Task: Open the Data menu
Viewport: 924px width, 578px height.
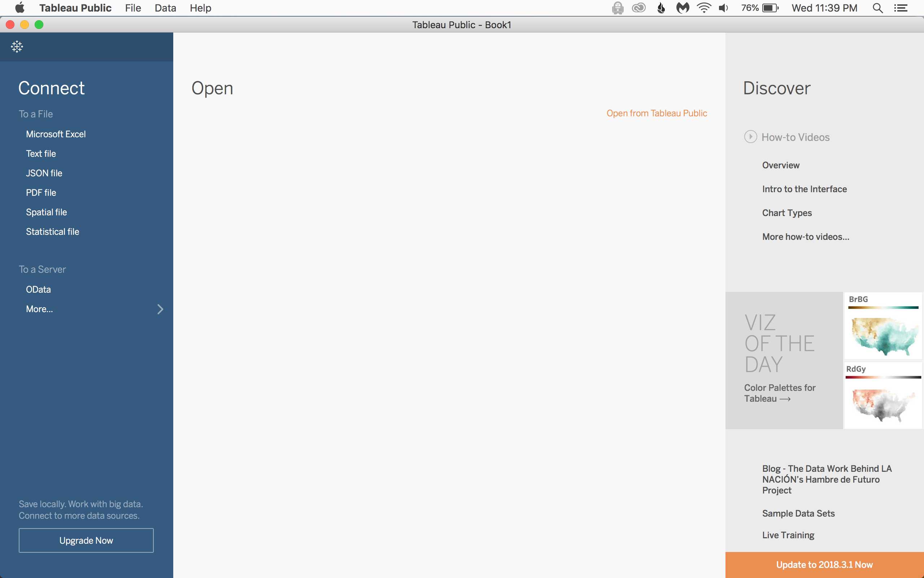Action: 165,8
